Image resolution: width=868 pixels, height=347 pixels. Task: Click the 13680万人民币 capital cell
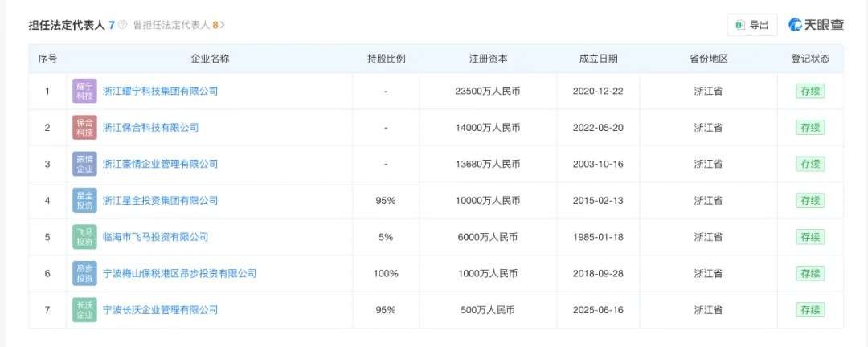489,164
